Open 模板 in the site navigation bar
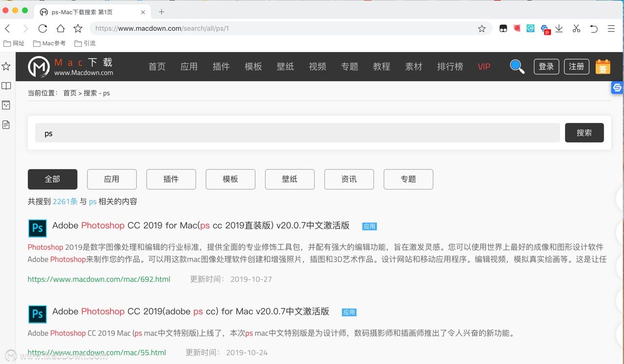 tap(253, 67)
